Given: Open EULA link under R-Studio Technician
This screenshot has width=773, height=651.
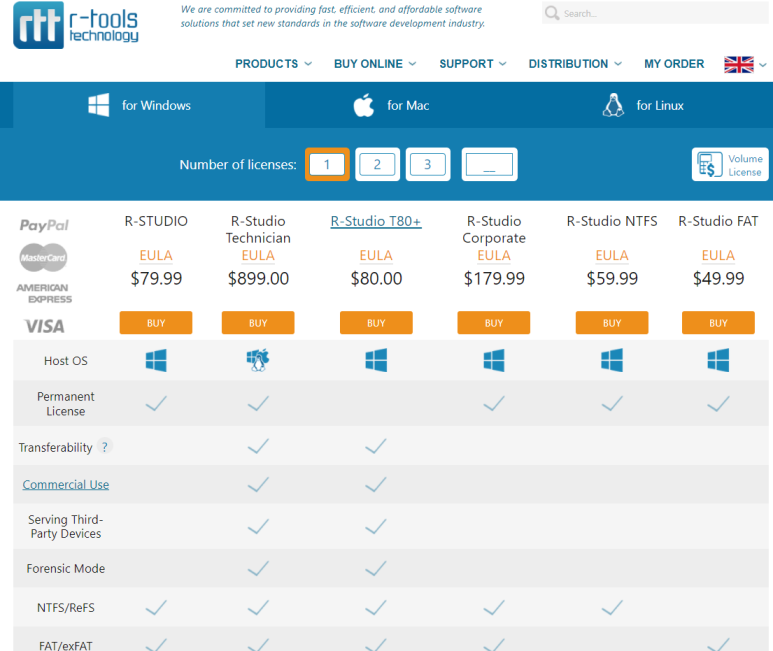Looking at the screenshot, I should click(x=258, y=255).
